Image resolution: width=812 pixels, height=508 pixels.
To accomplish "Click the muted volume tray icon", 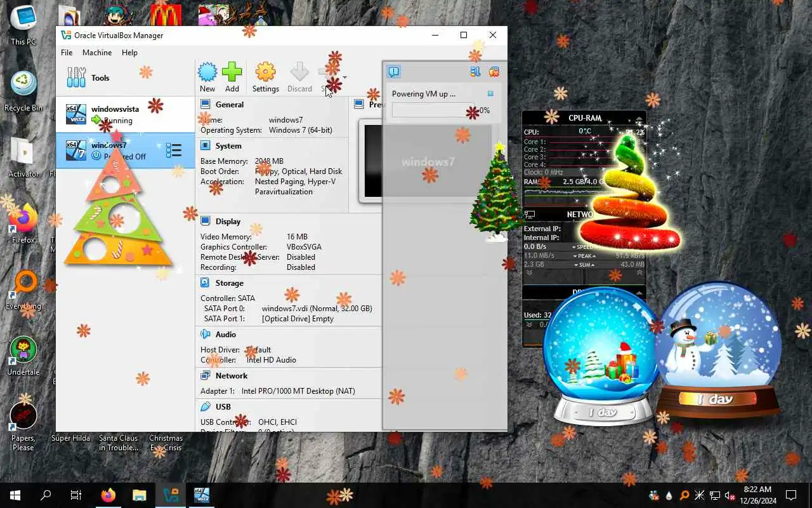I will pyautogui.click(x=730, y=495).
